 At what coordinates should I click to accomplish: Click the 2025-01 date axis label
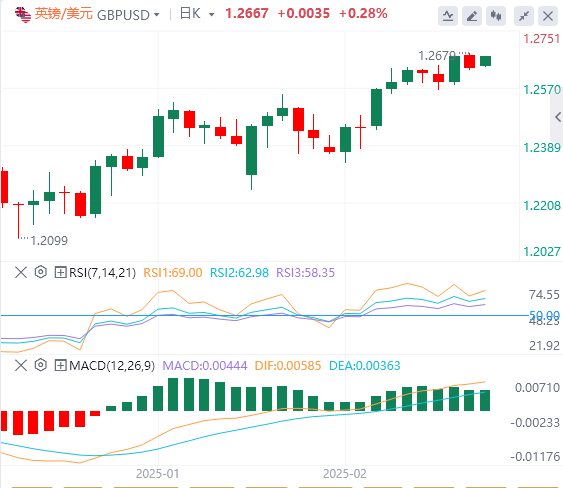point(157,474)
